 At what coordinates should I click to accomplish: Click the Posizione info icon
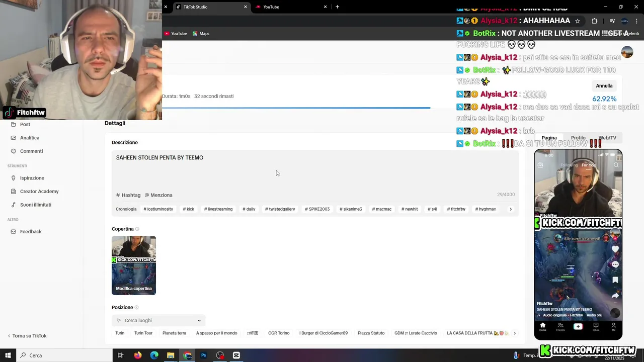click(136, 308)
